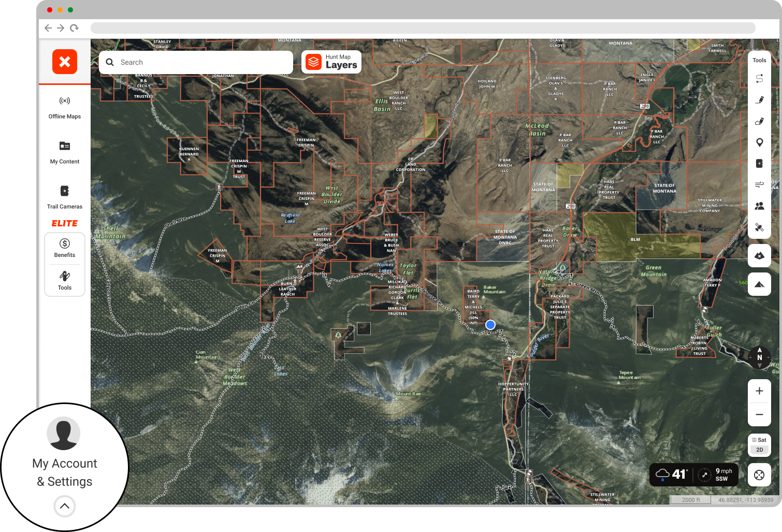Open the Hunt Map Layers panel

tap(331, 62)
